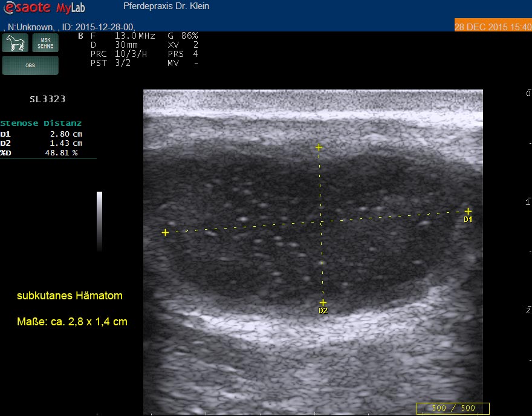Click the Stenose Distanz measurement heading
This screenshot has width=532, height=416.
coord(41,123)
